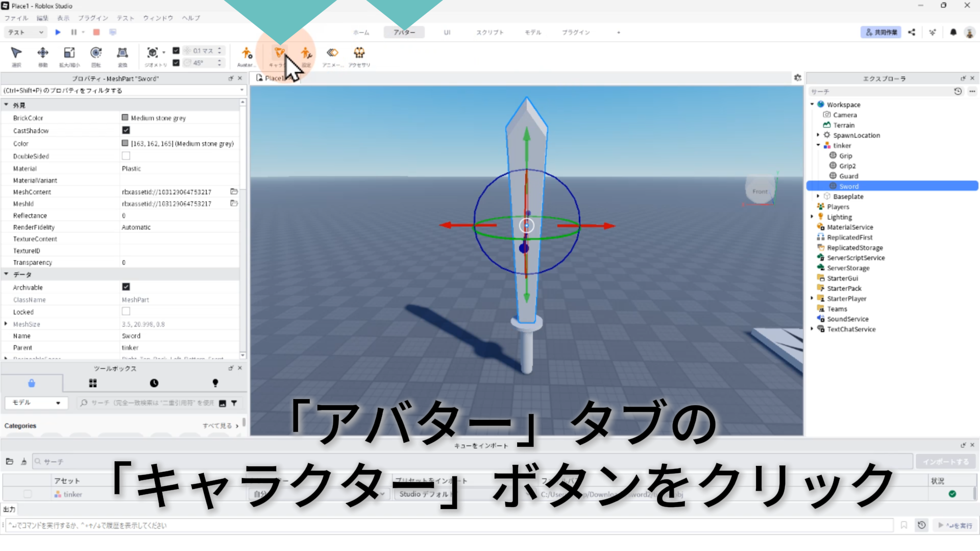Click the Color swatch for Medium stone grey
Viewport: 980px width, 551px height.
pyautogui.click(x=125, y=143)
